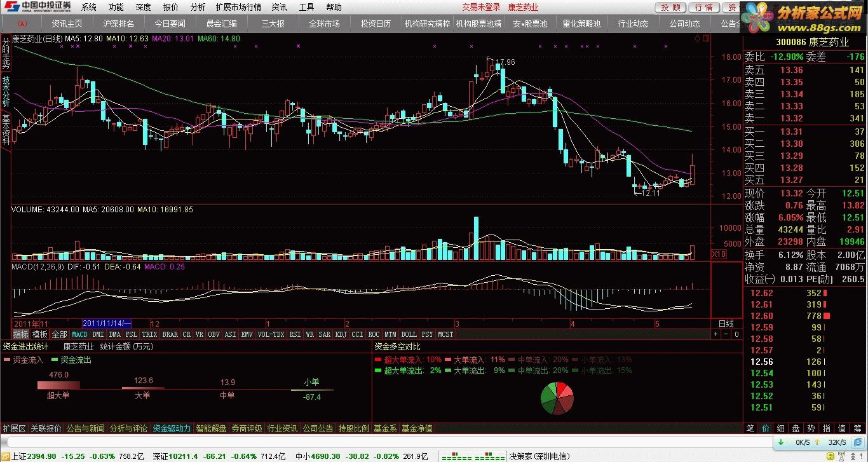This screenshot has width=868, height=462.
Task: Switch to the 盘 tab in quote panel
Action: tap(796, 428)
